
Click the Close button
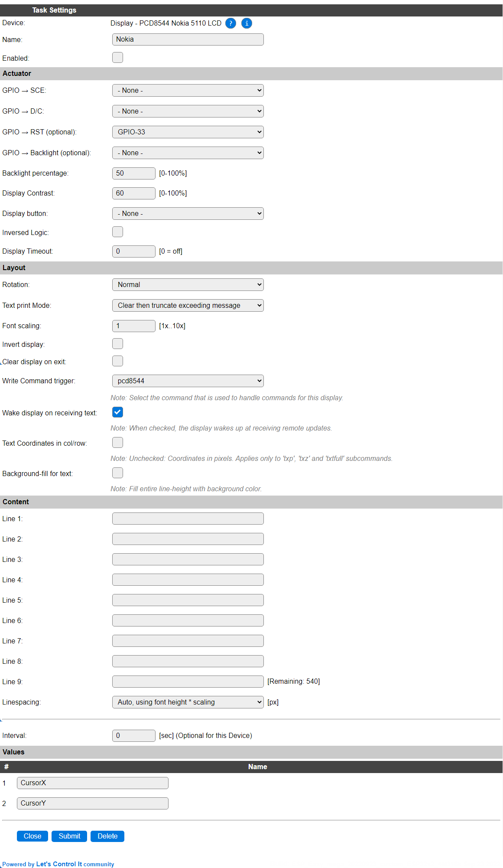(x=32, y=836)
